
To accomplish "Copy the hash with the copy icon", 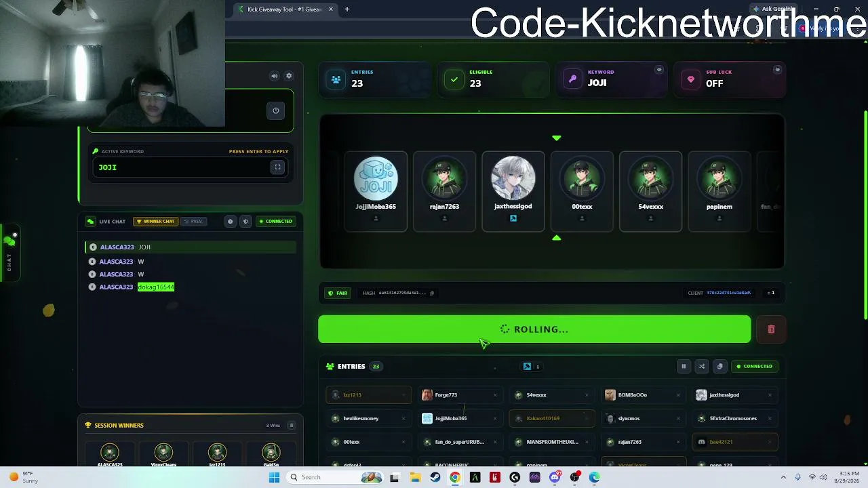I will [432, 293].
